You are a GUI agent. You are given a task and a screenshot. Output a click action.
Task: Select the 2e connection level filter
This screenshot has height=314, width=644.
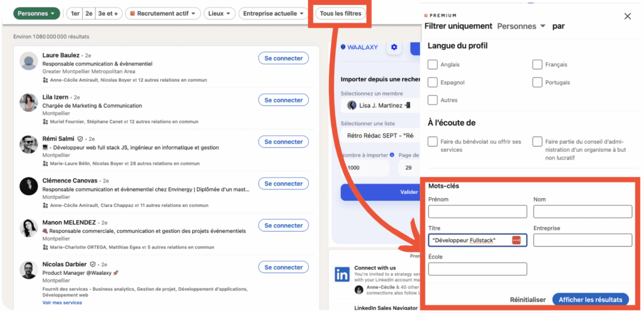(89, 13)
